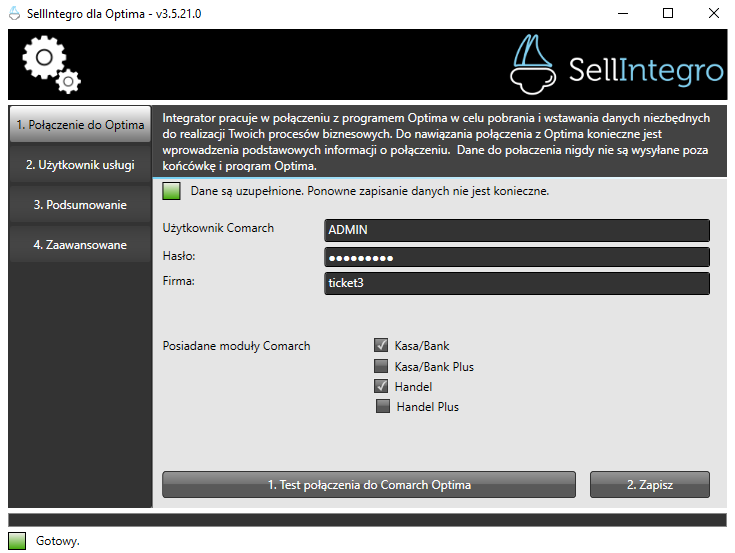Click the 'Firma:' label
Viewport: 735px width, 553px height.
pyautogui.click(x=178, y=281)
